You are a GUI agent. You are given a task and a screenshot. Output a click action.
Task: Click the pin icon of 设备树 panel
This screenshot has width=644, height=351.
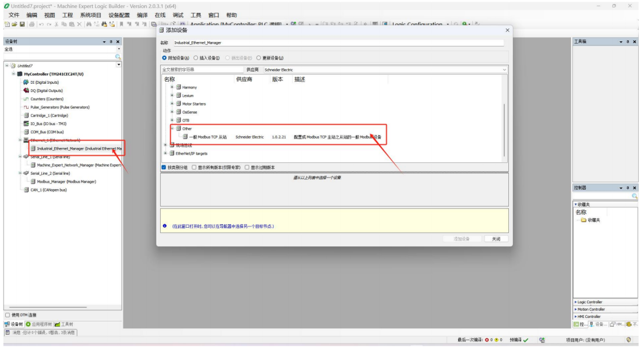coord(111,41)
